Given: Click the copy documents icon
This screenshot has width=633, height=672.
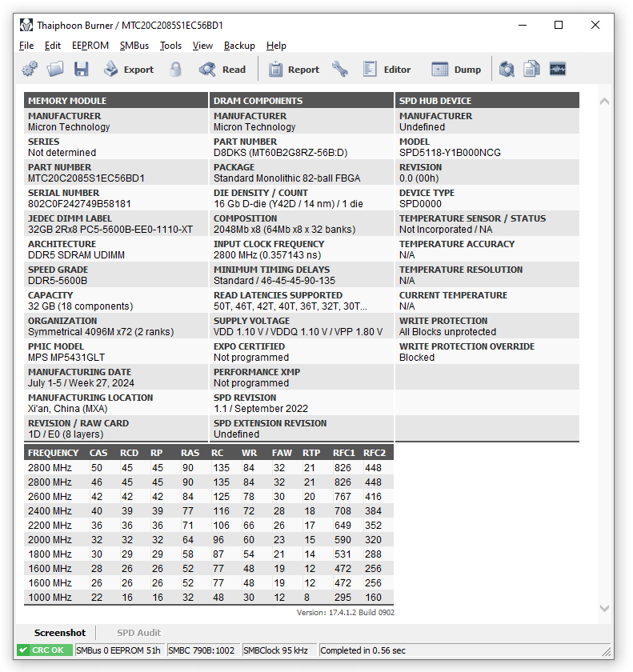Looking at the screenshot, I should click(531, 69).
